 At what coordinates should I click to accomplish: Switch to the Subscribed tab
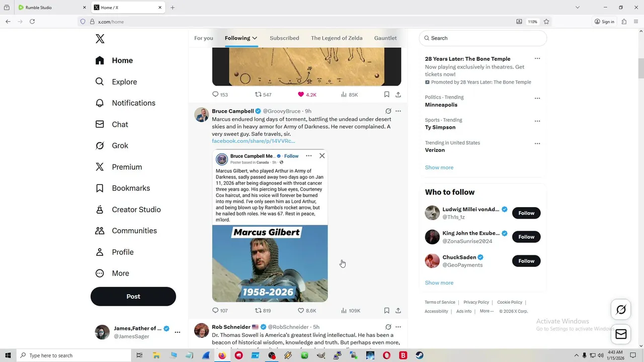pos(284,38)
